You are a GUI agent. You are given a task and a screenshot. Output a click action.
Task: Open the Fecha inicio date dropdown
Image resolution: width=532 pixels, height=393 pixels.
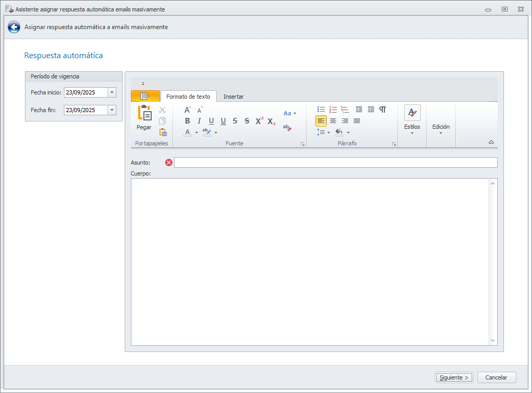[x=112, y=92]
